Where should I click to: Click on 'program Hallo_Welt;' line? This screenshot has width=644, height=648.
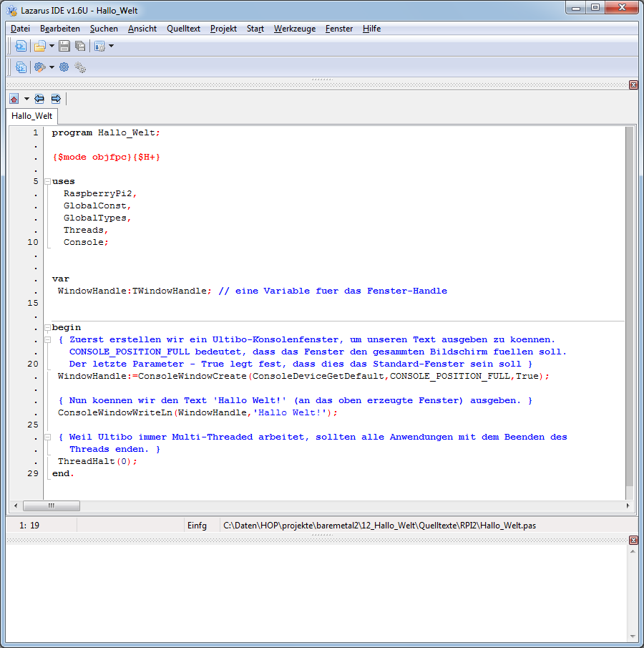pyautogui.click(x=106, y=132)
